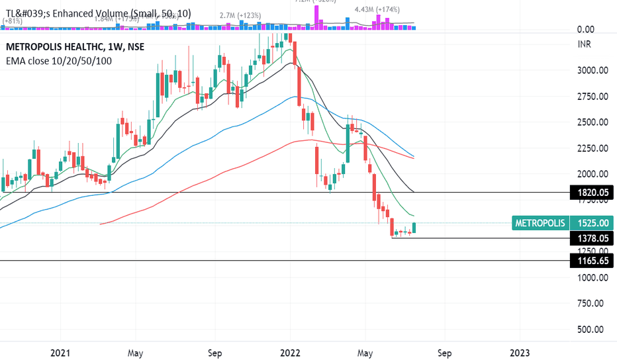Click the 0.00 volume axis value
Viewport: 617px width, 364px height.
(585, 29)
